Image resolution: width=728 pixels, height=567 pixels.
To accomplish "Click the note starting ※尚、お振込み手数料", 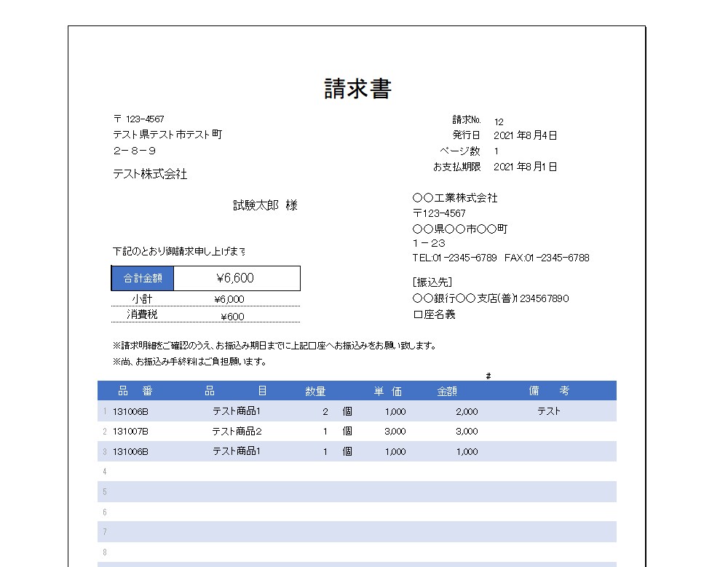I will [189, 361].
